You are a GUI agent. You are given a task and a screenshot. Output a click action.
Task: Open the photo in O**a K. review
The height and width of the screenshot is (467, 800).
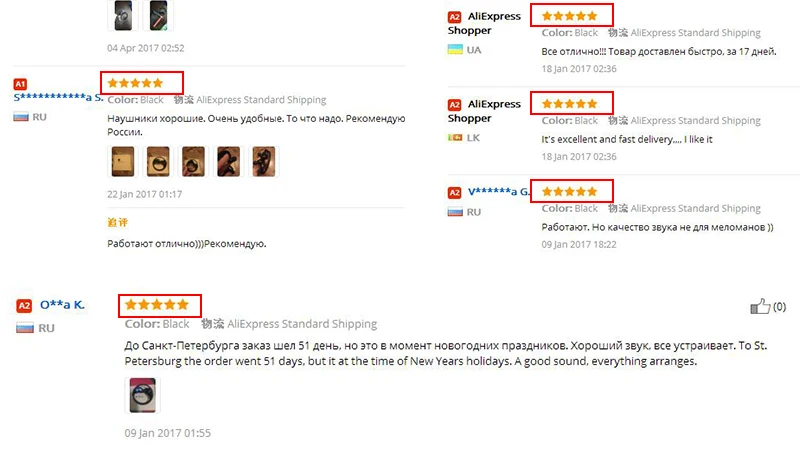tap(142, 395)
